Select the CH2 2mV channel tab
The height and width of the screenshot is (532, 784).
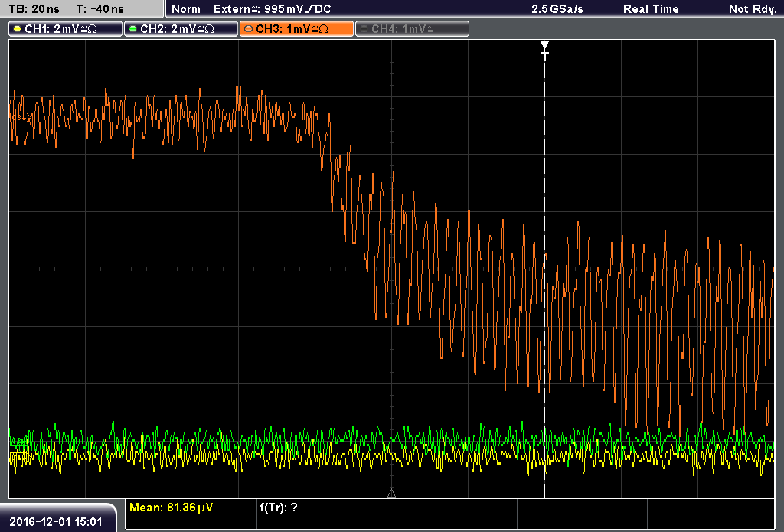(181, 29)
